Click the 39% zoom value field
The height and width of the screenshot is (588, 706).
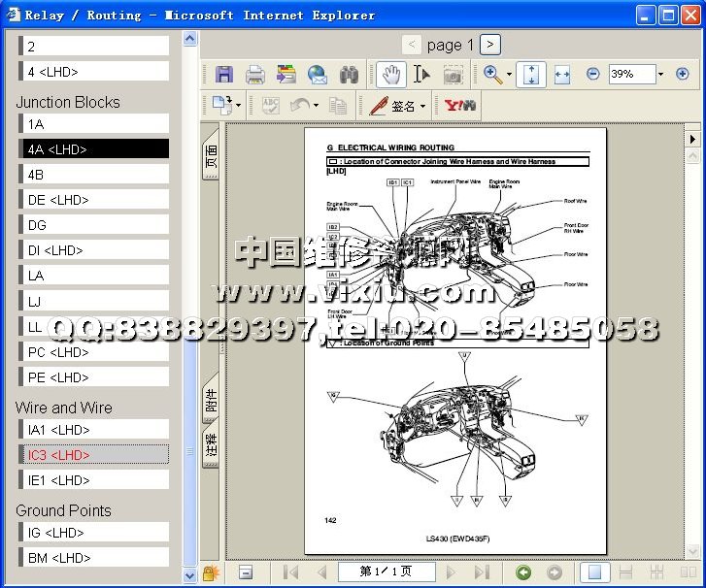pos(632,74)
